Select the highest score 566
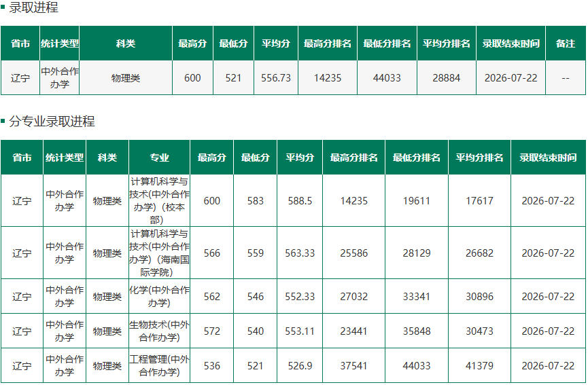 click(x=212, y=253)
